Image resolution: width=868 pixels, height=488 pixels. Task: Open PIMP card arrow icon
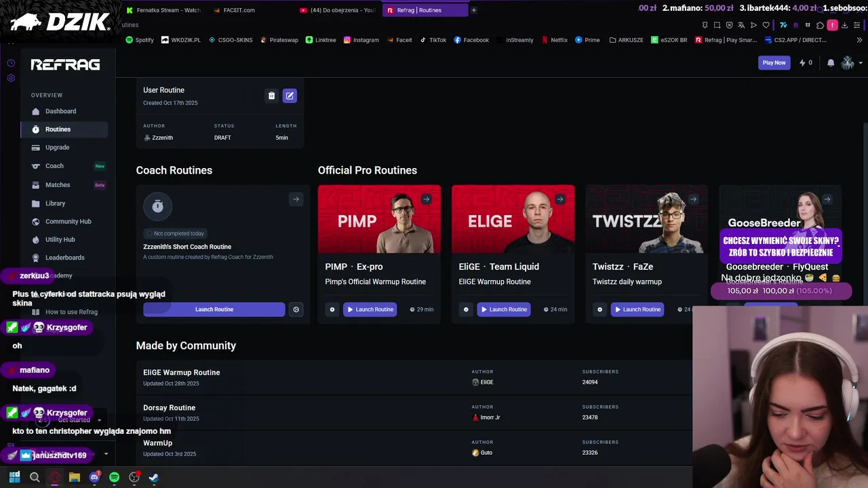pyautogui.click(x=427, y=199)
